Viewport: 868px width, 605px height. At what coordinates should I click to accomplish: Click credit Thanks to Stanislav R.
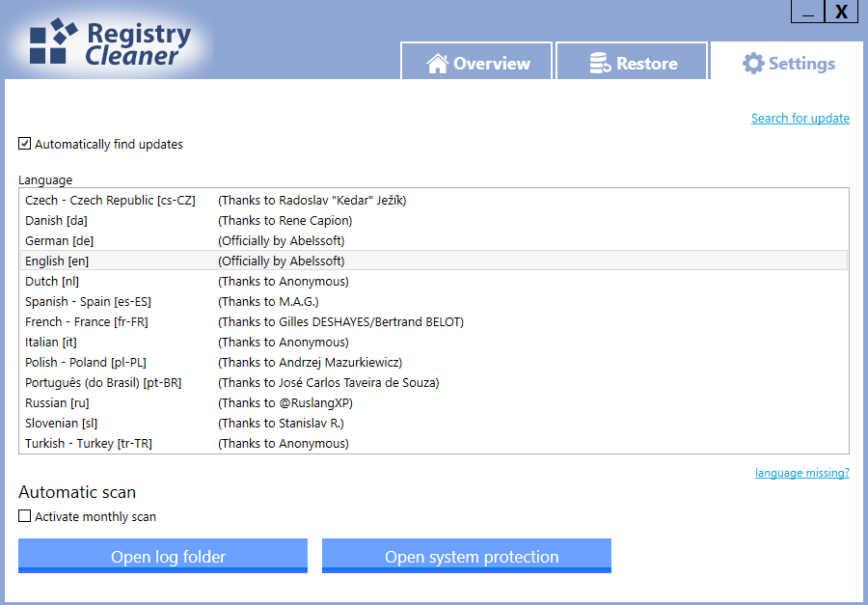coord(282,424)
